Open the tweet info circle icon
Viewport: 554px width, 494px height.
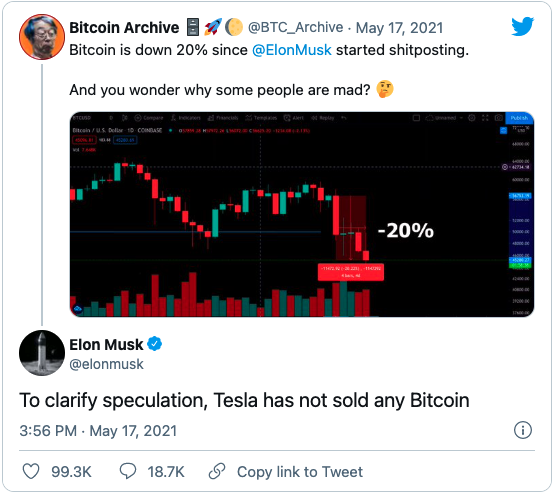(523, 430)
